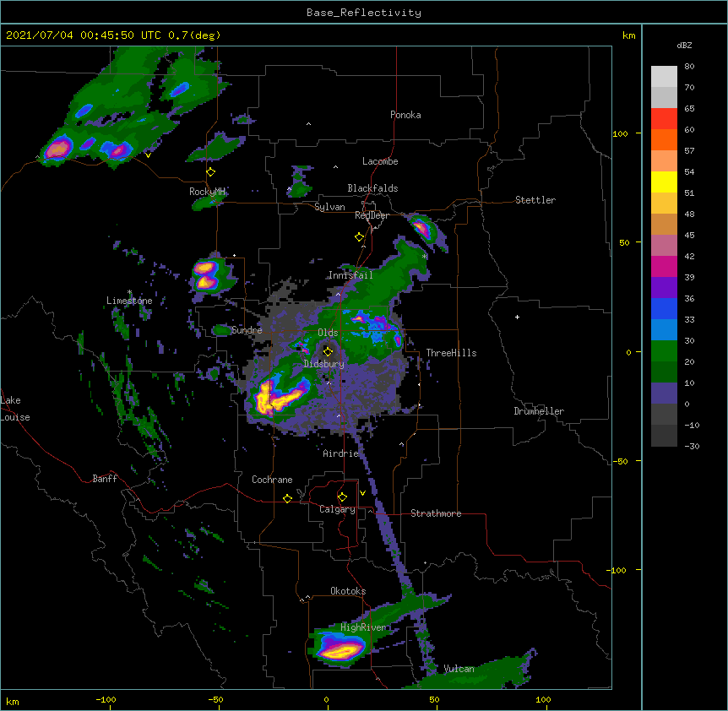
Task: Click the 45 value in the dBZ legend
Action: [x=689, y=236]
